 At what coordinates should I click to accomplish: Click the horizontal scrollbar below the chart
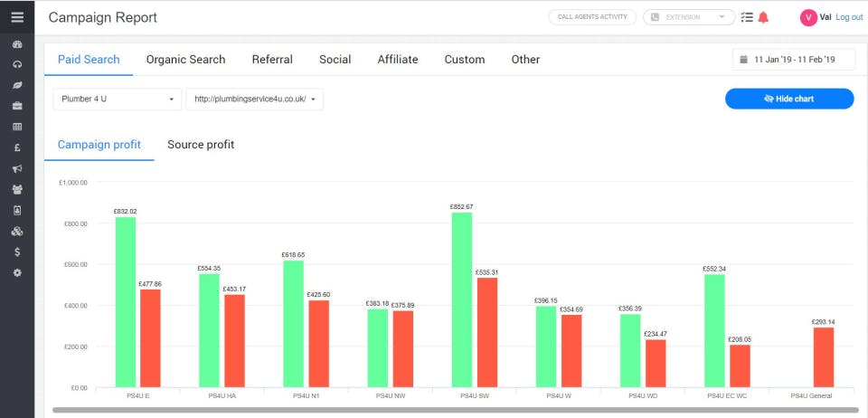coord(456,410)
